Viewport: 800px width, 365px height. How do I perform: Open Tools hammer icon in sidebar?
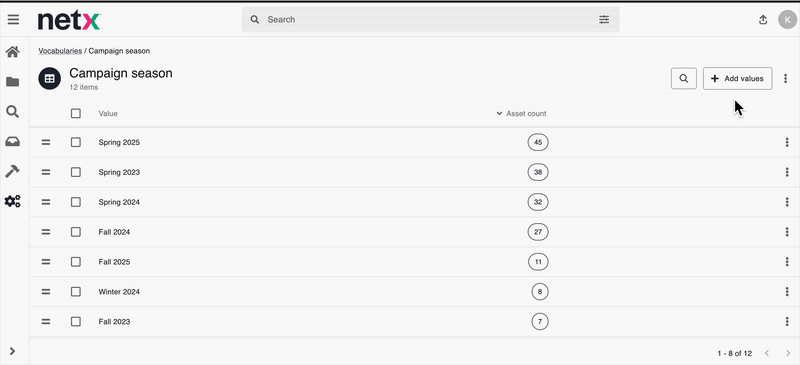tap(12, 172)
